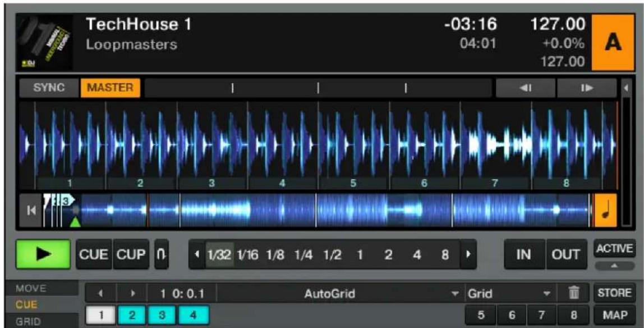Set loop in point with IN button
This screenshot has height=328, width=644.
point(525,254)
